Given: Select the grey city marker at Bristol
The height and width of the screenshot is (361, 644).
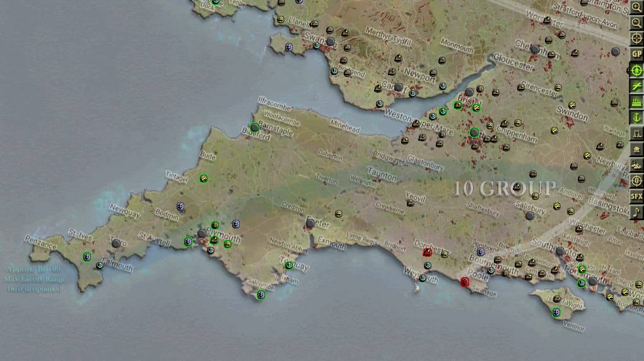Looking at the screenshot, I should point(469,92).
